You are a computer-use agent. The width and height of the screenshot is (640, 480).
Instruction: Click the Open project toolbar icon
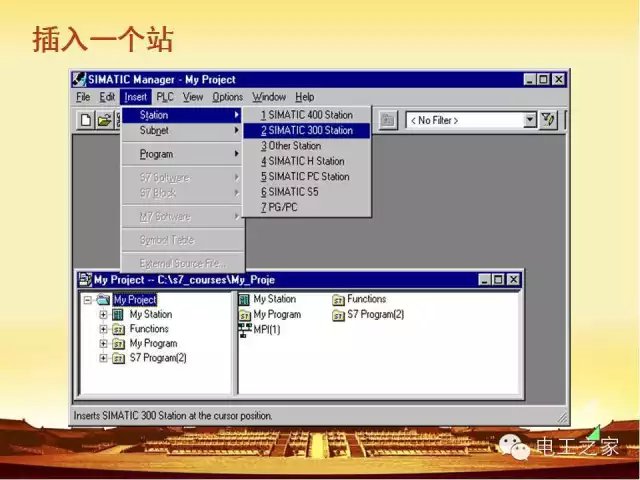pos(104,121)
